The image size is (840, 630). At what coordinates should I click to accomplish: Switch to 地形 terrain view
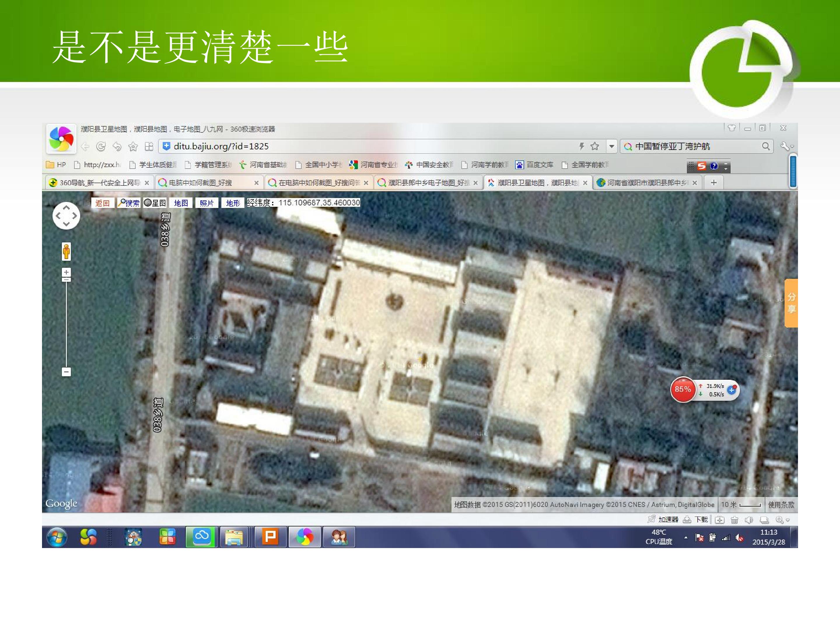[233, 203]
